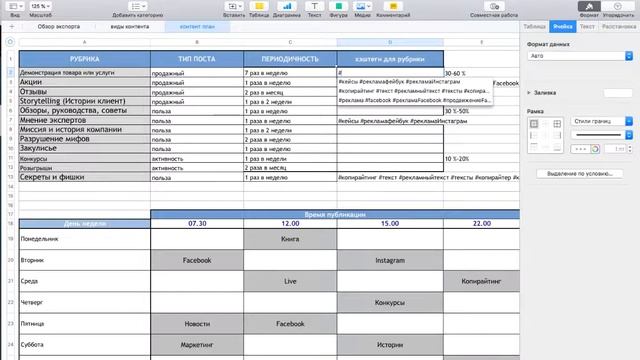Select the all borders icon in Рамка
Screen dimensions: 640x360
tap(557, 124)
